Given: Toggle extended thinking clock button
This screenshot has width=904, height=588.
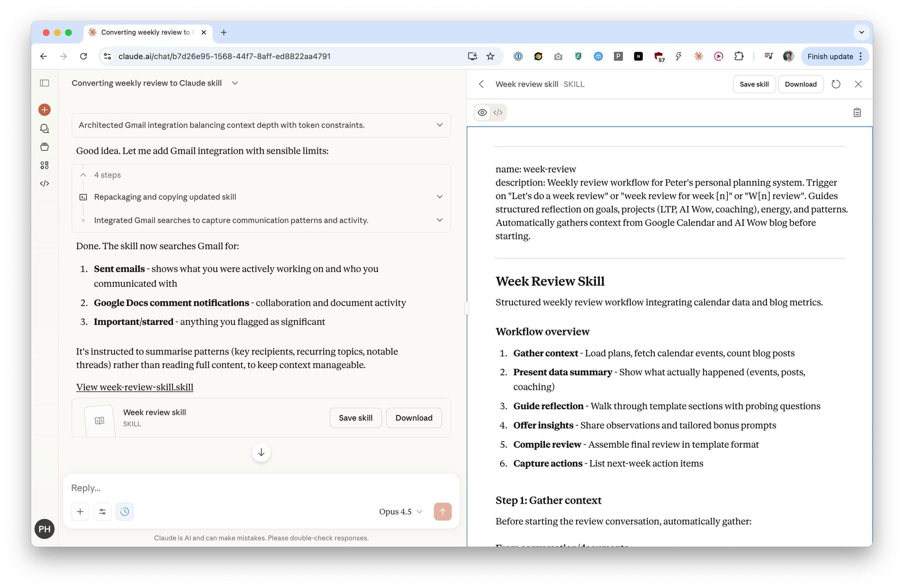Looking at the screenshot, I should click(x=125, y=512).
